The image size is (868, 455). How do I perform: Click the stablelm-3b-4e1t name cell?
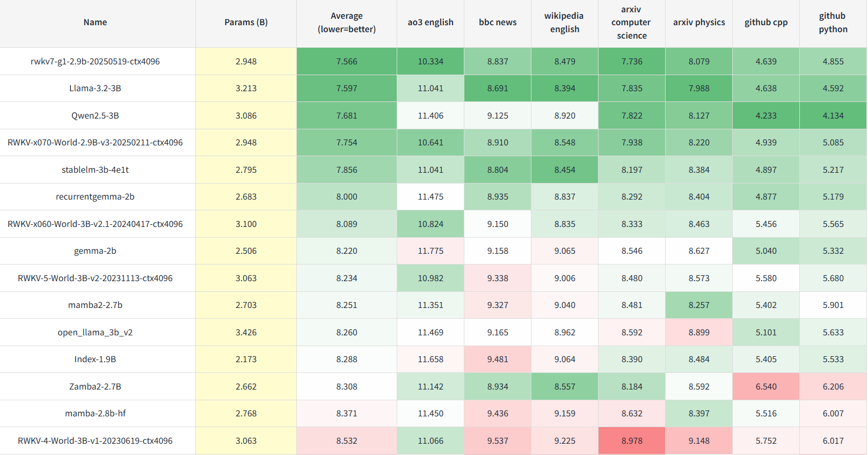click(x=95, y=170)
